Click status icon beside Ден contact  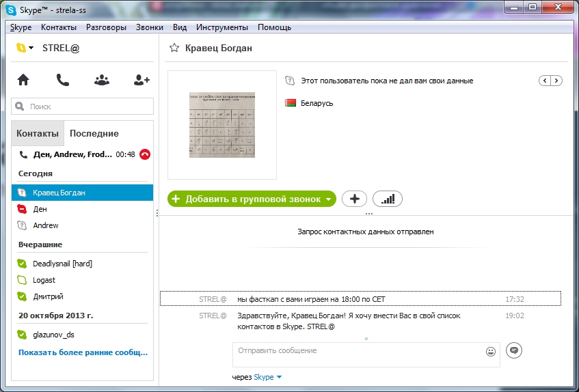pyautogui.click(x=22, y=209)
